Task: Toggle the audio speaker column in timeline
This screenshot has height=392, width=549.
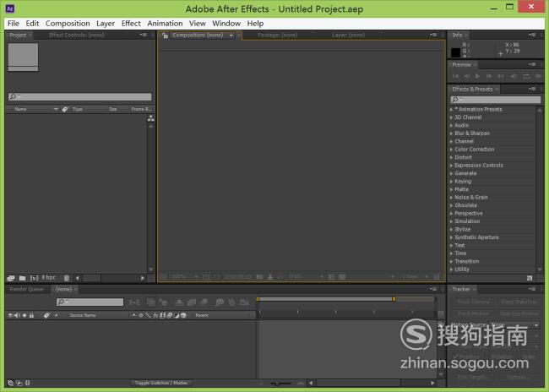Action: [17, 315]
